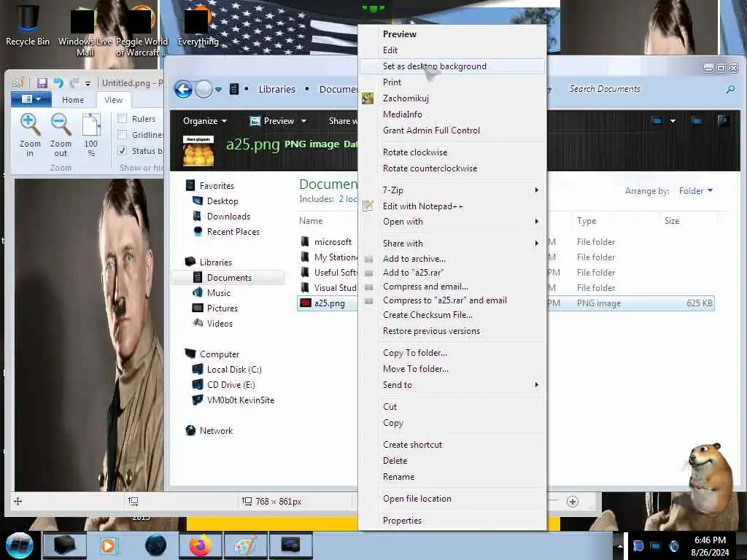Click Network in navigation pane
This screenshot has width=747, height=560.
click(216, 430)
